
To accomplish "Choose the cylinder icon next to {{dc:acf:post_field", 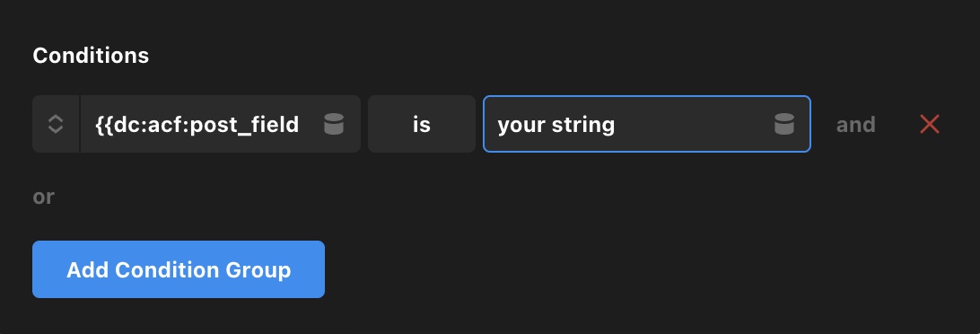I will pyautogui.click(x=334, y=124).
